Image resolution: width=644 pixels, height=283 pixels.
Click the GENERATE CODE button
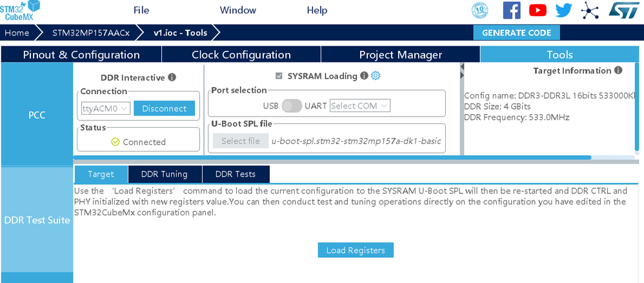coord(517,33)
